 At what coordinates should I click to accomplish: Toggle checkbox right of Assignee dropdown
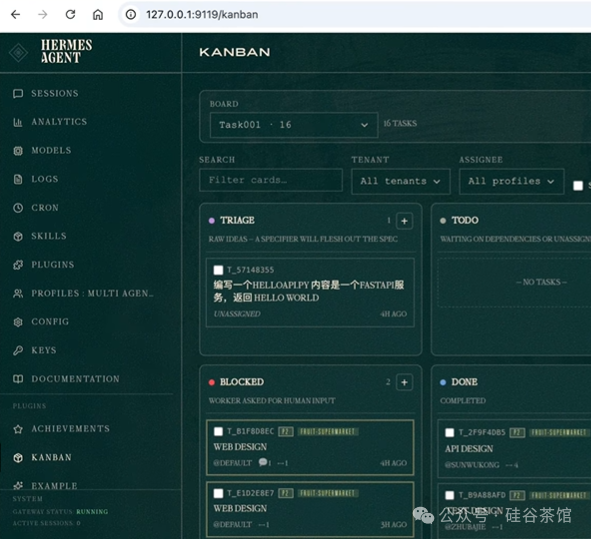(x=578, y=185)
